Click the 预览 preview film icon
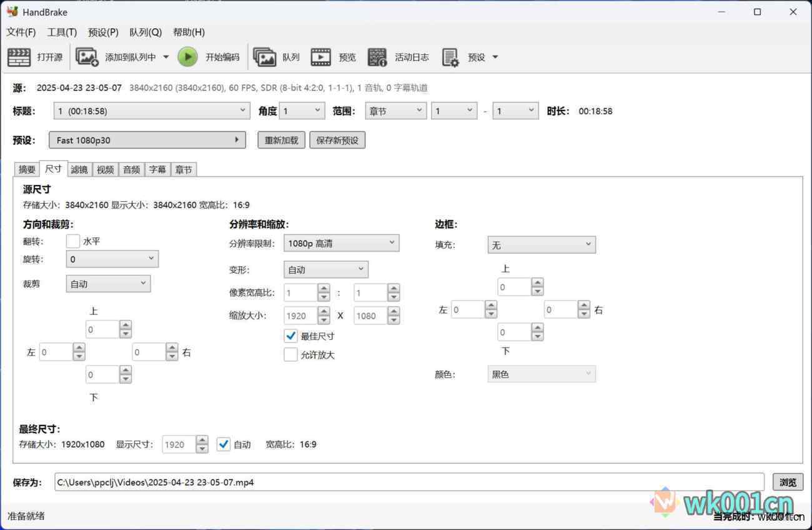 coord(320,57)
